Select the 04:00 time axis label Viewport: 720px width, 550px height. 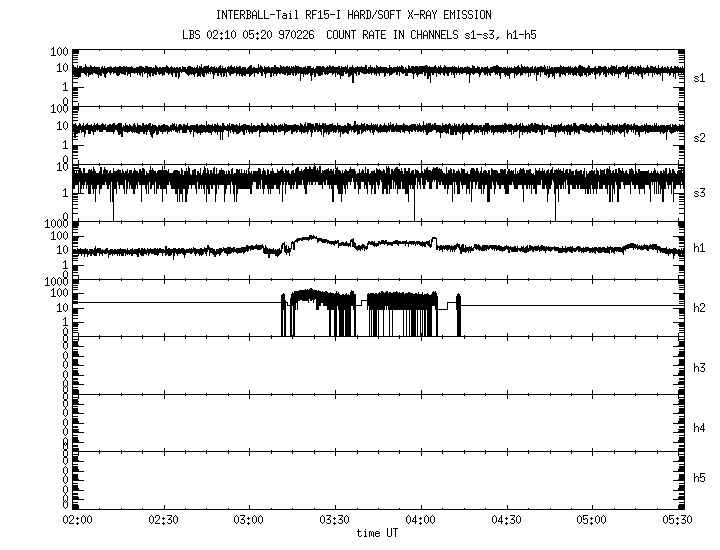(x=421, y=521)
